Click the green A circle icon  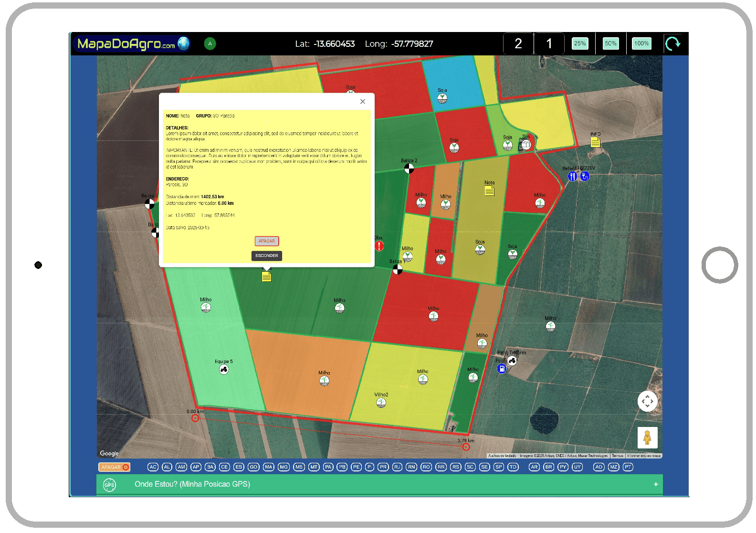[x=210, y=44]
